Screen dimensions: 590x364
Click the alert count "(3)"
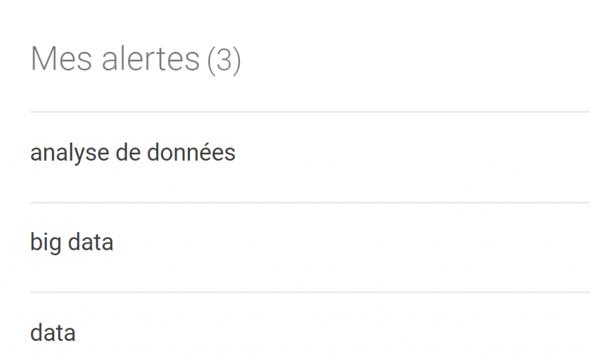[224, 60]
